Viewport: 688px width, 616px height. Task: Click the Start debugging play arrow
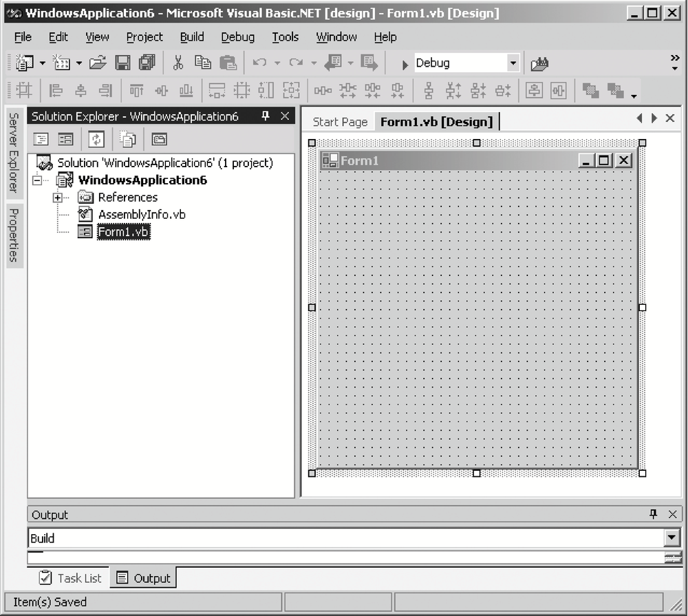pyautogui.click(x=405, y=64)
